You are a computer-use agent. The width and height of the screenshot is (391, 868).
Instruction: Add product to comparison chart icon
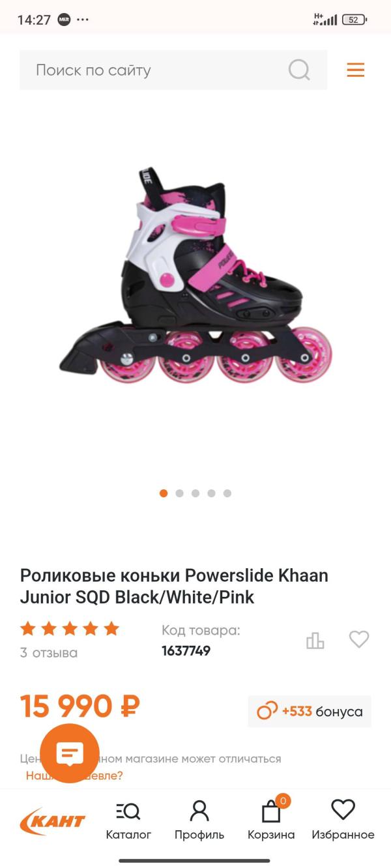click(x=315, y=641)
